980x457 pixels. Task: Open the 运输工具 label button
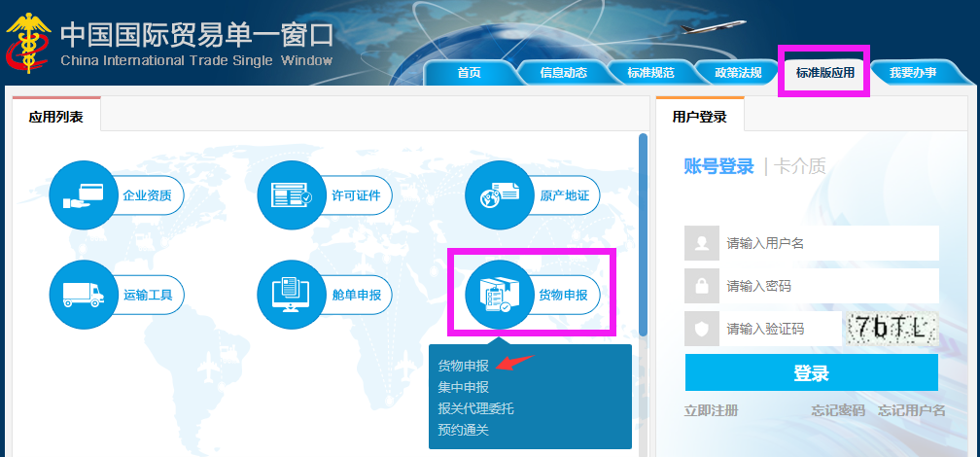point(148,295)
